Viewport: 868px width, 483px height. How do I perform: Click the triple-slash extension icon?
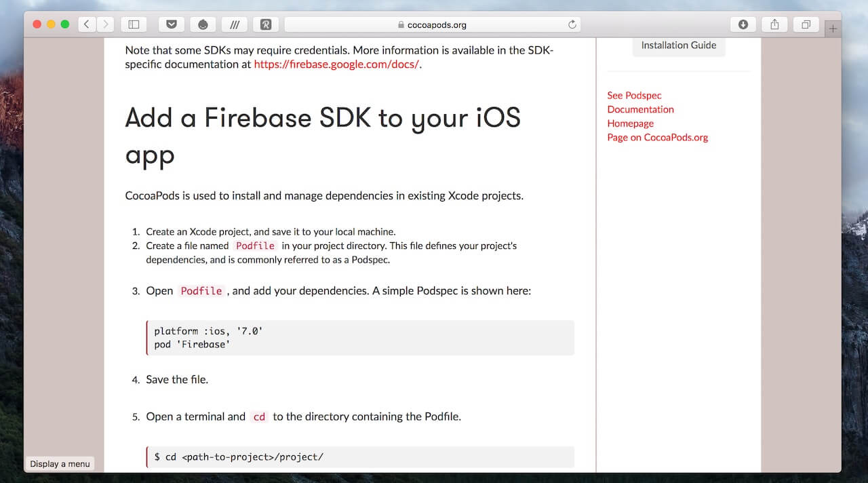point(235,24)
